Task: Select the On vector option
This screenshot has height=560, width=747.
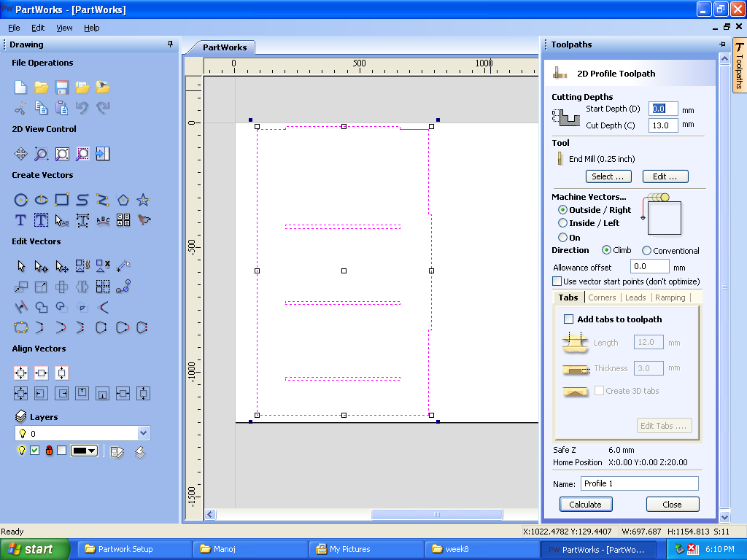Action: click(x=562, y=237)
